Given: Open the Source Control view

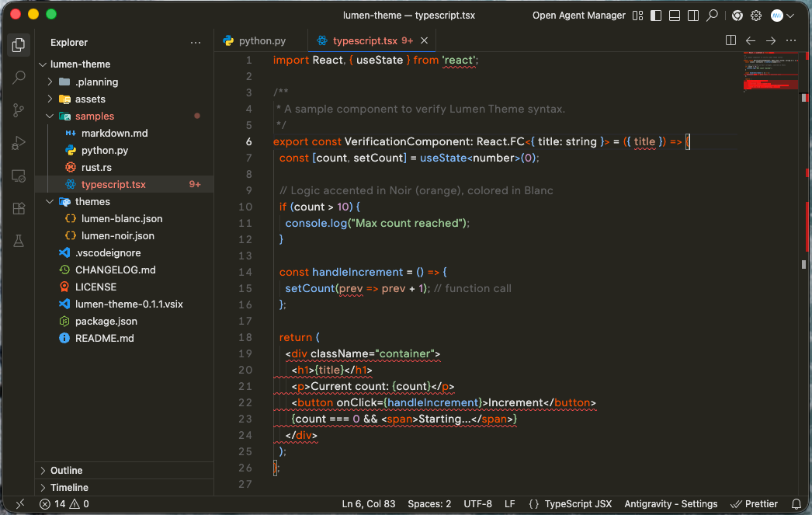Looking at the screenshot, I should [19, 110].
